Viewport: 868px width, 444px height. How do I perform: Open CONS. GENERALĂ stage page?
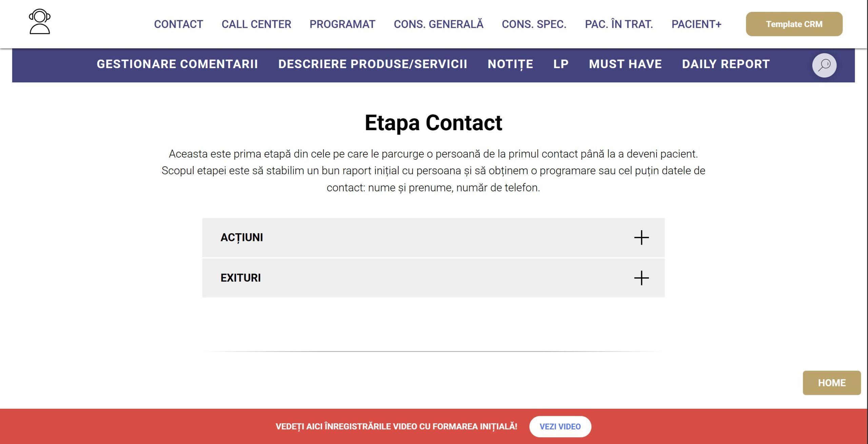tap(438, 24)
